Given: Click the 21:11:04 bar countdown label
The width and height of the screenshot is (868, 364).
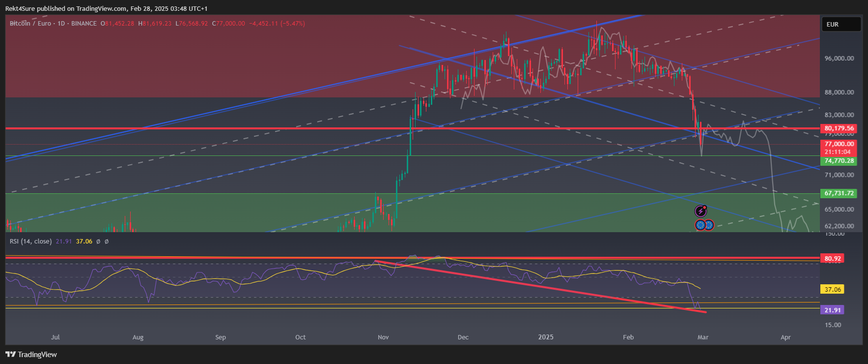Looking at the screenshot, I should click(838, 152).
